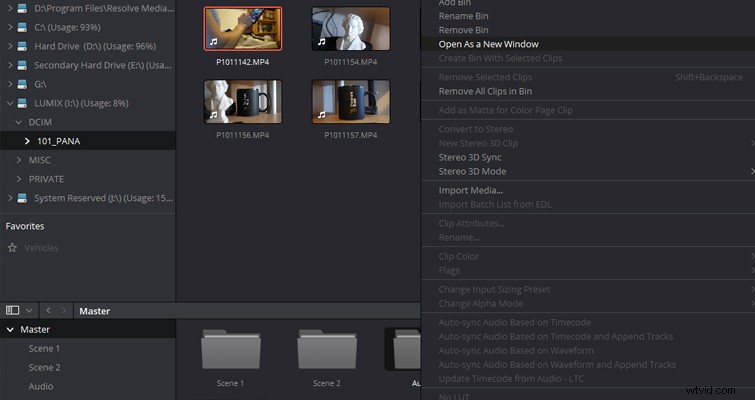Expand the C:\ drive tree node
The height and width of the screenshot is (400, 755).
[10, 27]
